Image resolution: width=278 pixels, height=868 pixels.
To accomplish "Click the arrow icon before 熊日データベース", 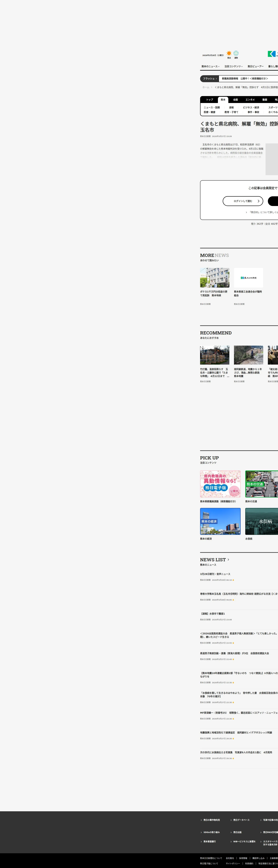I will (x=231, y=820).
